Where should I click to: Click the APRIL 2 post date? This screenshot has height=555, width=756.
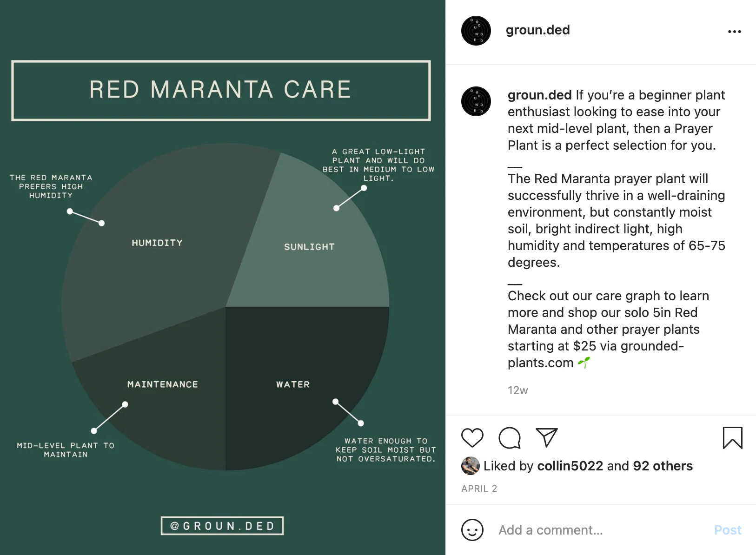point(479,489)
